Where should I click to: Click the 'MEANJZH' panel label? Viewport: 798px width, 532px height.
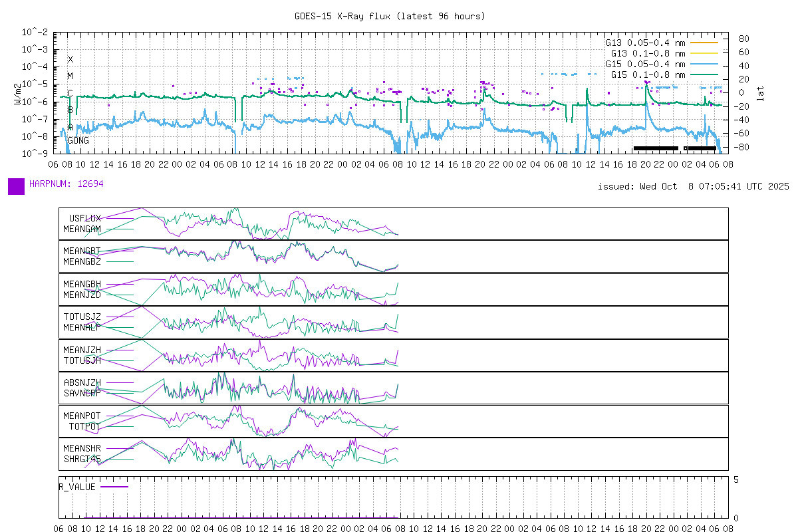point(82,350)
